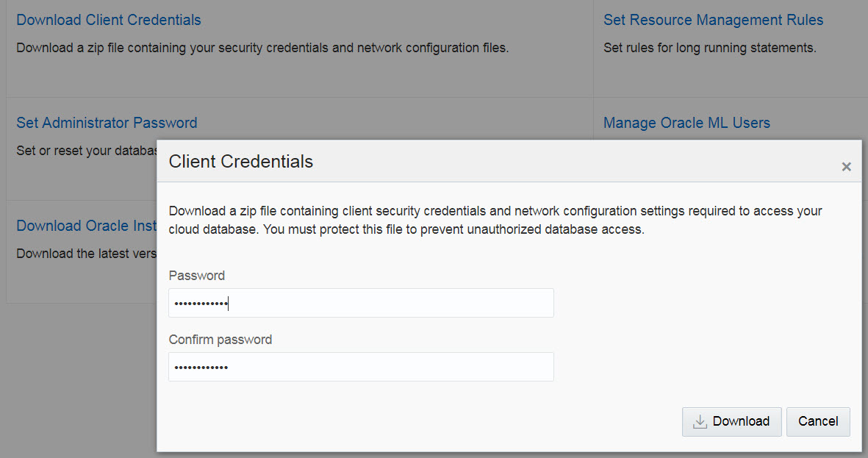This screenshot has width=868, height=458.
Task: Open Set Administrator Password
Action: [x=107, y=123]
